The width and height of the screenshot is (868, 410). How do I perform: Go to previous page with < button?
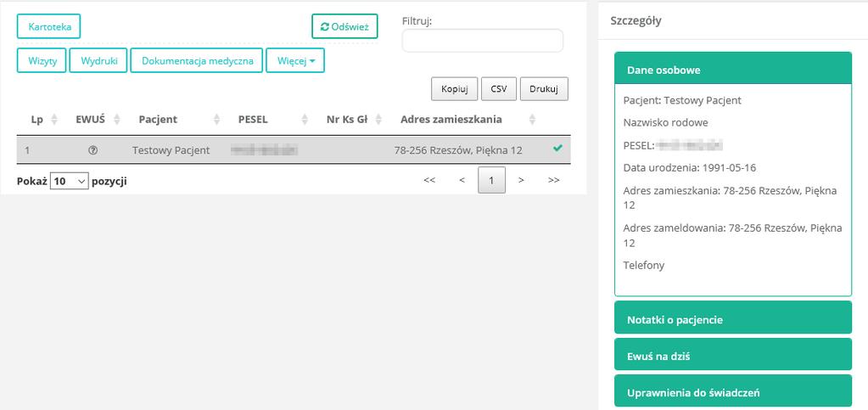462,180
